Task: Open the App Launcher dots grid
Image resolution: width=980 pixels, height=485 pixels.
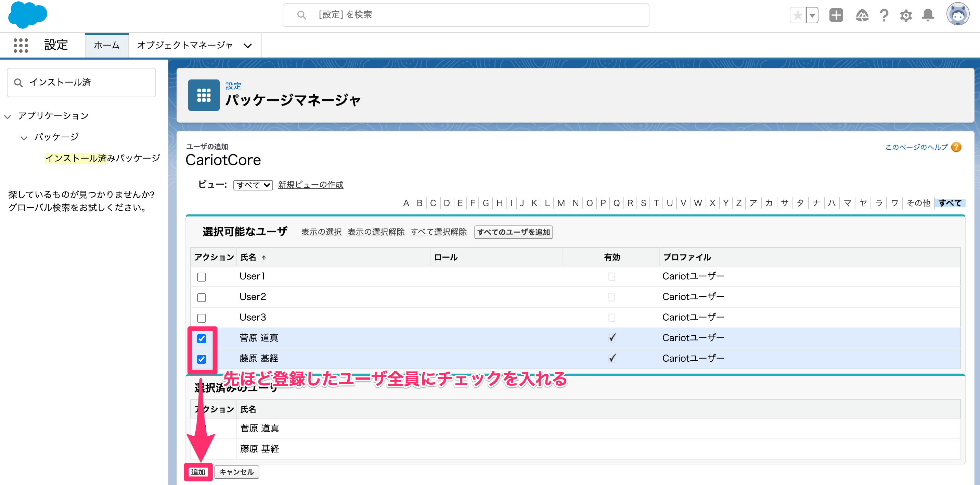Action: click(x=21, y=45)
